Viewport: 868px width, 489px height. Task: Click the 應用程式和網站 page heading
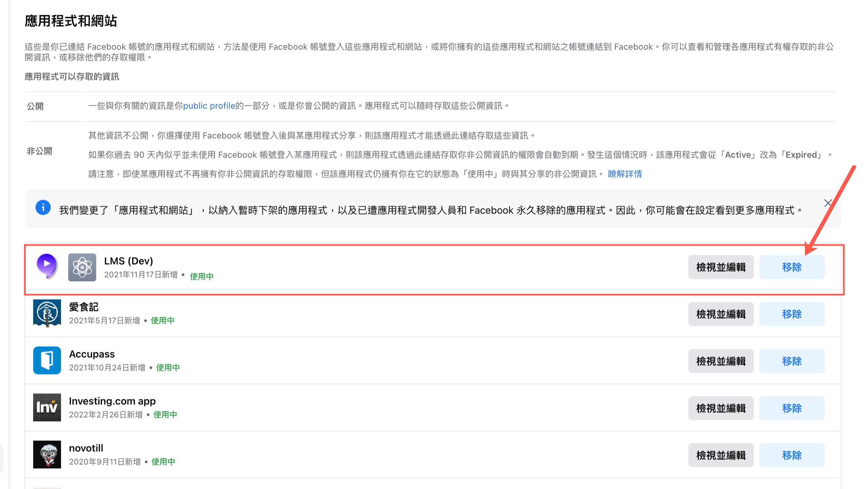point(71,21)
